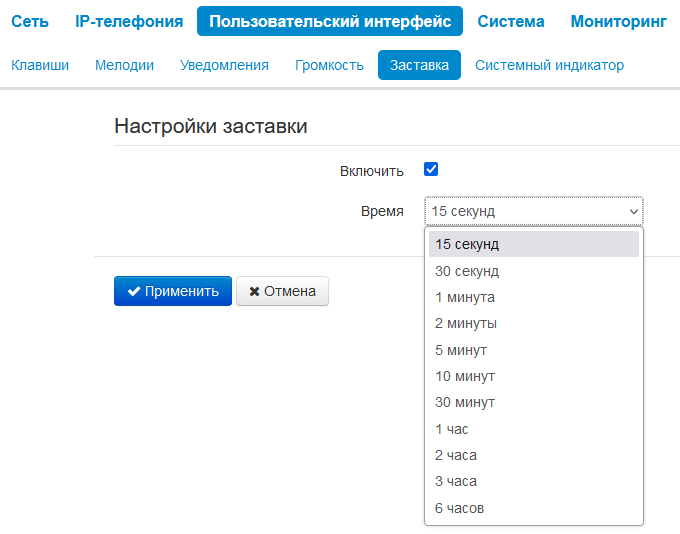The width and height of the screenshot is (680, 534).
Task: Select 1 час screensaver timeout
Action: coord(452,429)
